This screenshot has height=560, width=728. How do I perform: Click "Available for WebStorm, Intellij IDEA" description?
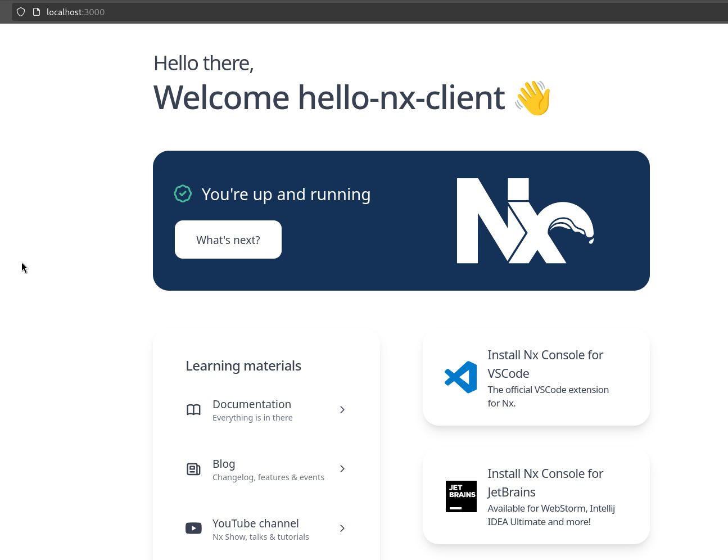click(551, 515)
